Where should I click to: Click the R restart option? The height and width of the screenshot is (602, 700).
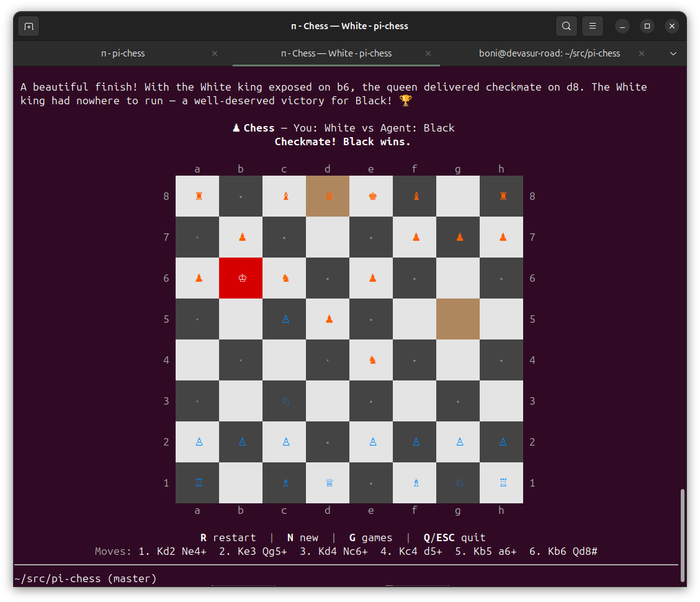click(x=228, y=537)
